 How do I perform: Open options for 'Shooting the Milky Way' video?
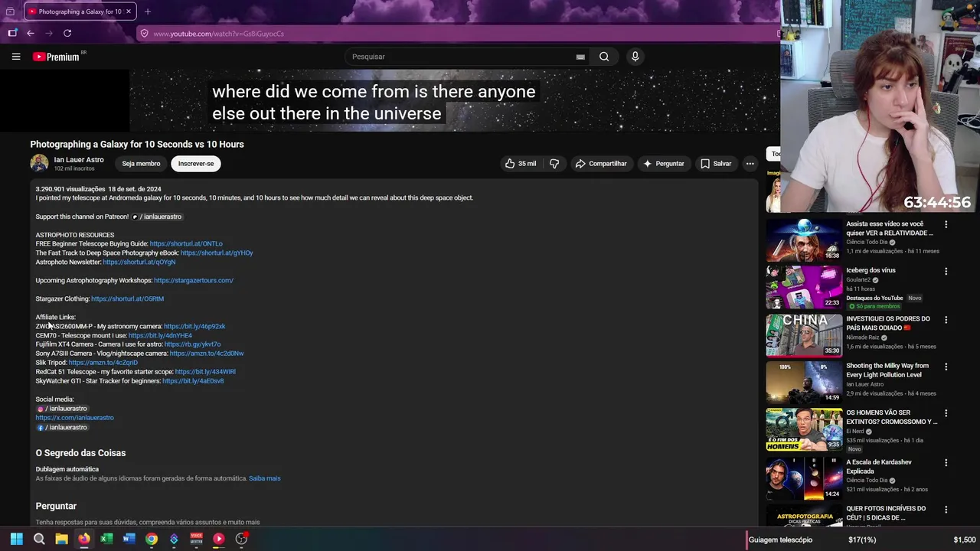tap(946, 367)
